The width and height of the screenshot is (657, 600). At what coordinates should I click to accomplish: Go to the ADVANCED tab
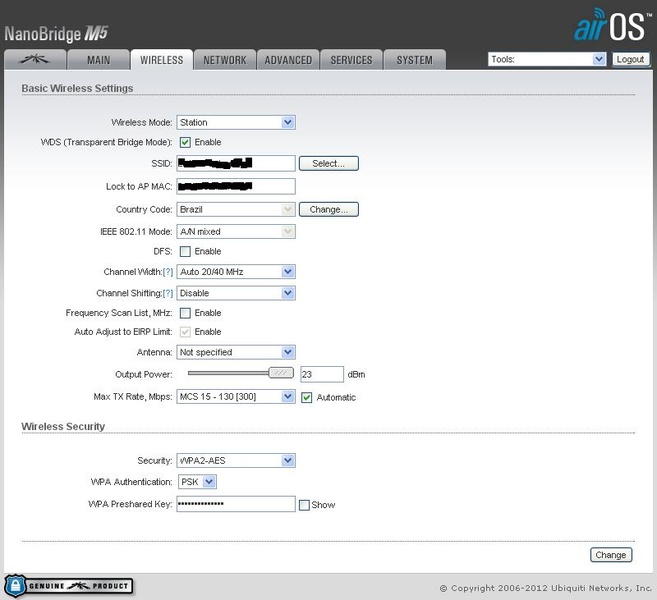(x=288, y=59)
